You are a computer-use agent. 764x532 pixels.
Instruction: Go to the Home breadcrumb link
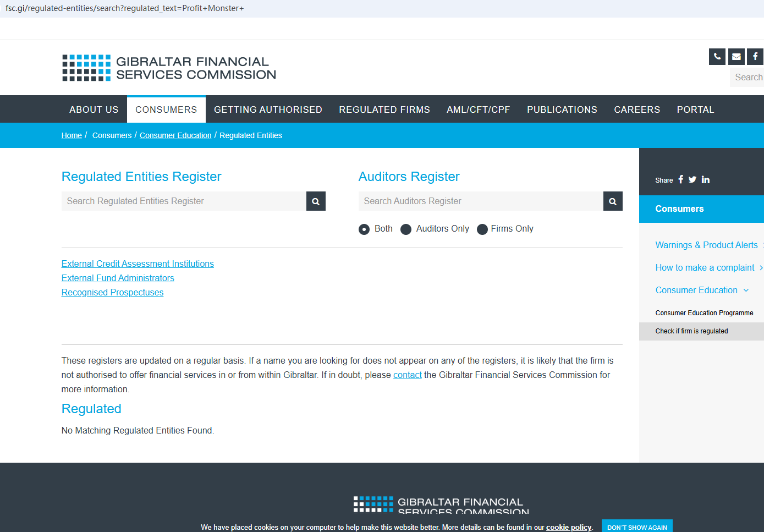[72, 135]
